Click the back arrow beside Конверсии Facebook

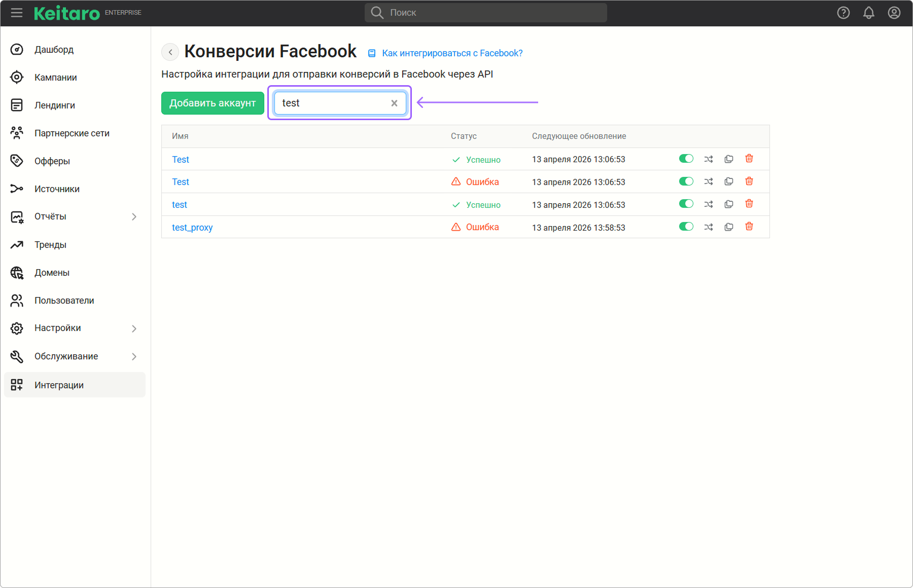click(x=170, y=52)
